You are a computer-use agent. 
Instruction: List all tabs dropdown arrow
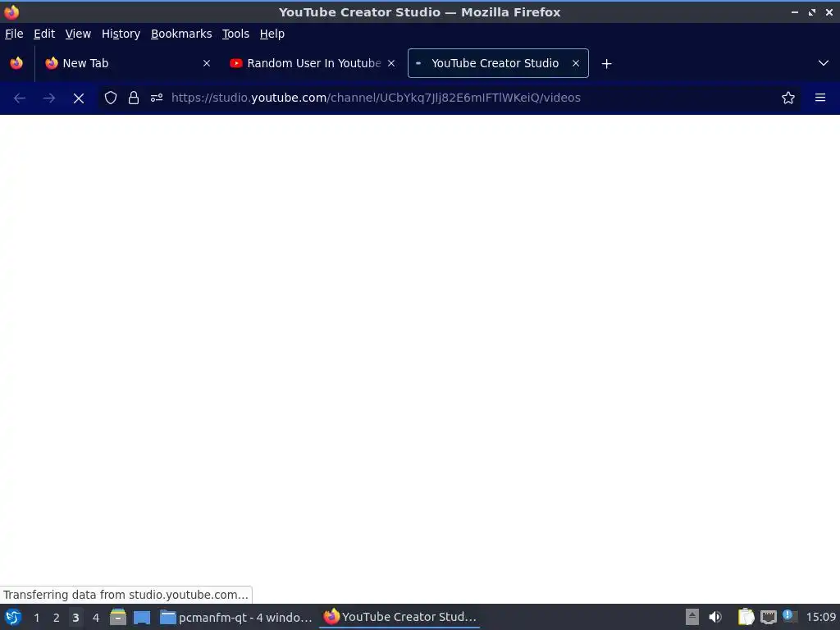pos(824,63)
